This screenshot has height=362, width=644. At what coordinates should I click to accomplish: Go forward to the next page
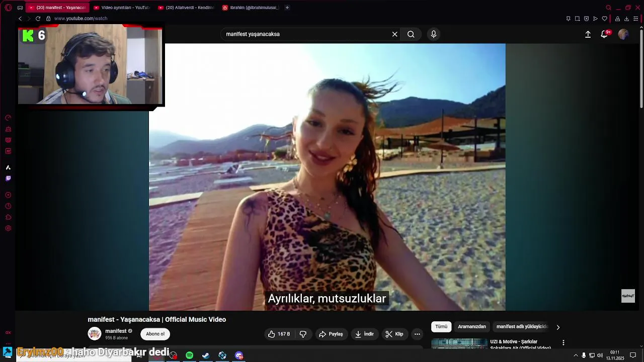click(29, 19)
